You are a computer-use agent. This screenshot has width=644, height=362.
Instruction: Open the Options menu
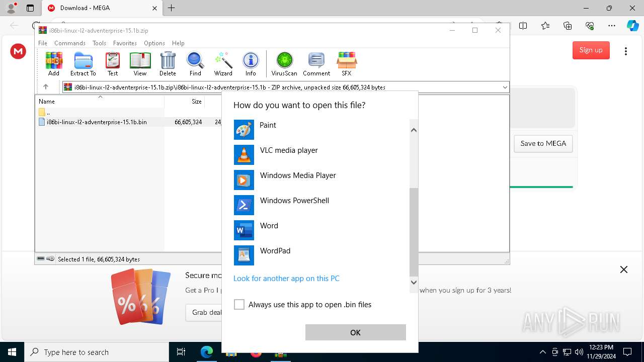(154, 43)
